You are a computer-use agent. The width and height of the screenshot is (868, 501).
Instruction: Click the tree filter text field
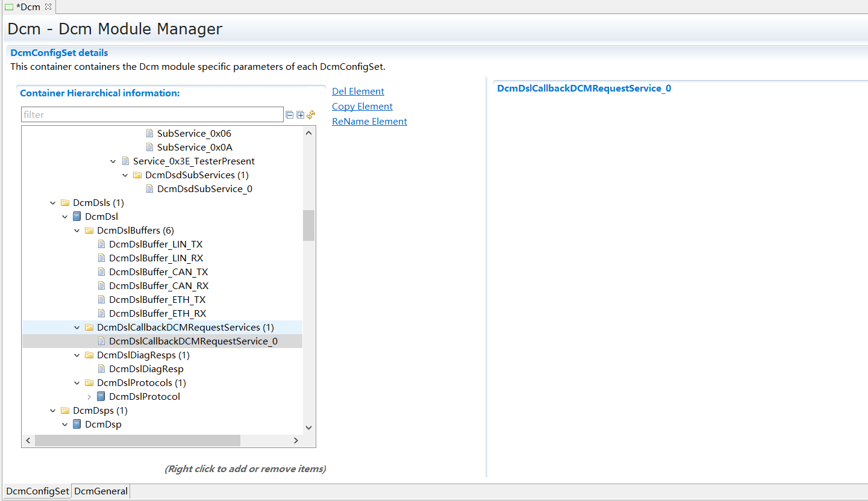[152, 114]
